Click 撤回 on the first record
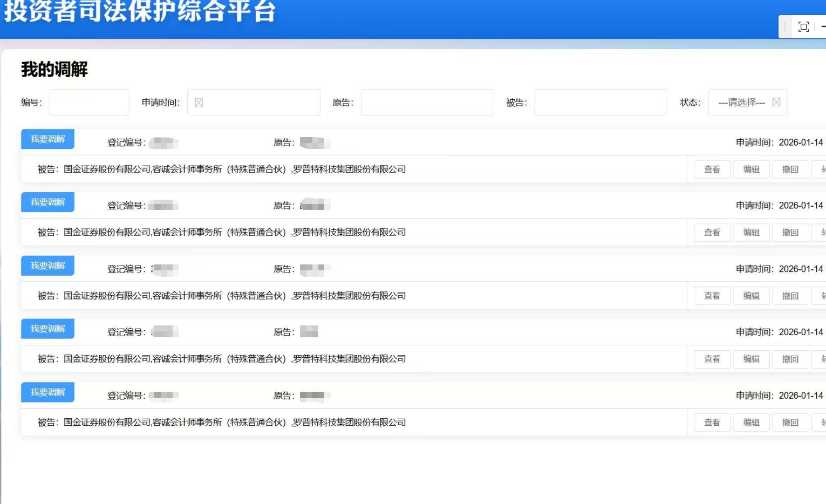 790,169
